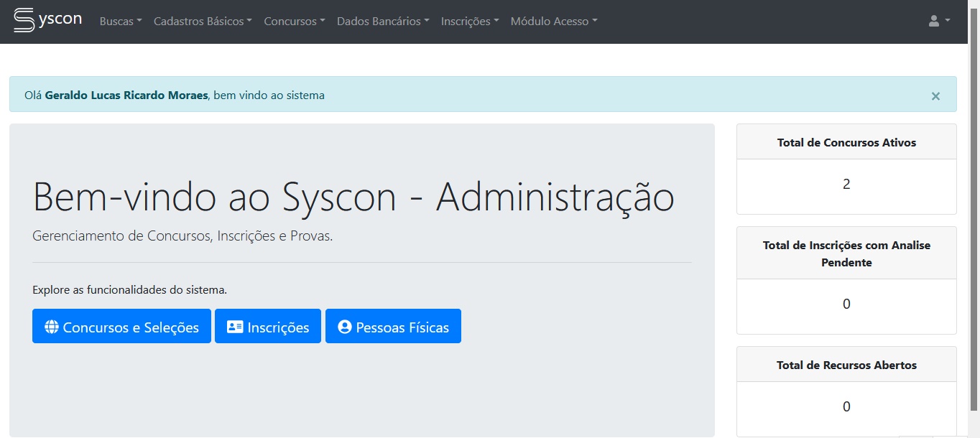This screenshot has height=438, width=980.
Task: Click the active concursos count of 2
Action: tap(846, 185)
